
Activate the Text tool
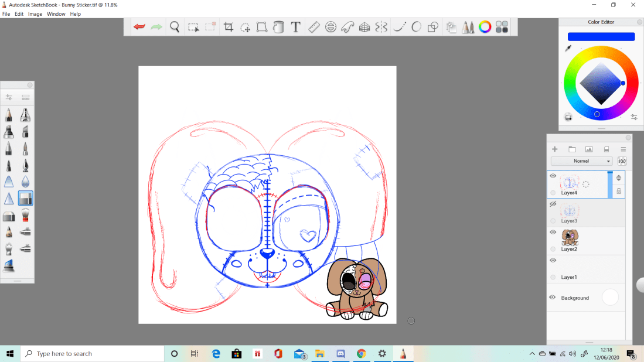point(296,27)
